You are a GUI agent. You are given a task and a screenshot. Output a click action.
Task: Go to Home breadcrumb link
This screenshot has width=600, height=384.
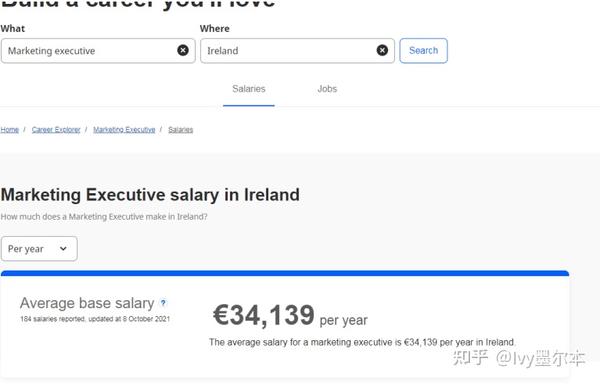(10, 130)
